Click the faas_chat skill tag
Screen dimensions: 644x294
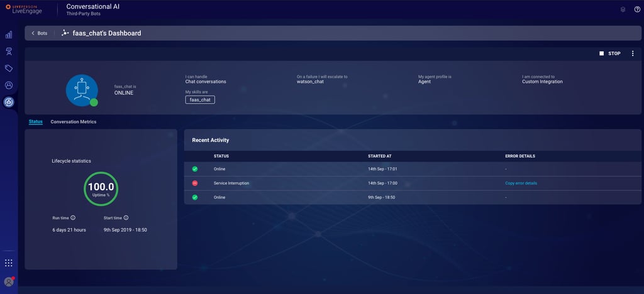click(x=200, y=100)
